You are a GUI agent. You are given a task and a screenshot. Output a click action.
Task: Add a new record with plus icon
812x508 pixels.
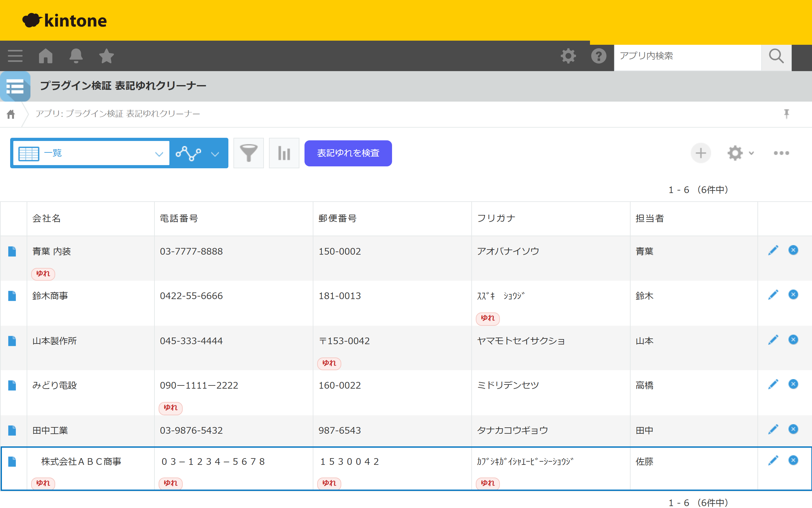coord(701,153)
